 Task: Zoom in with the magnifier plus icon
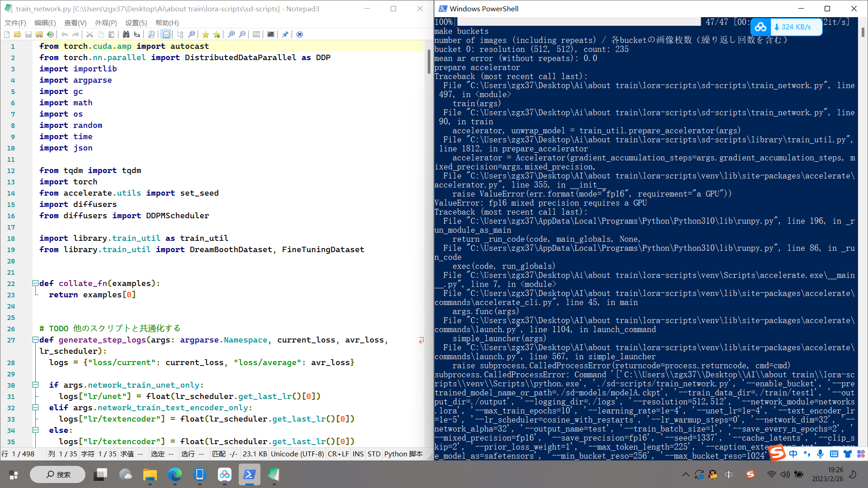click(231, 34)
